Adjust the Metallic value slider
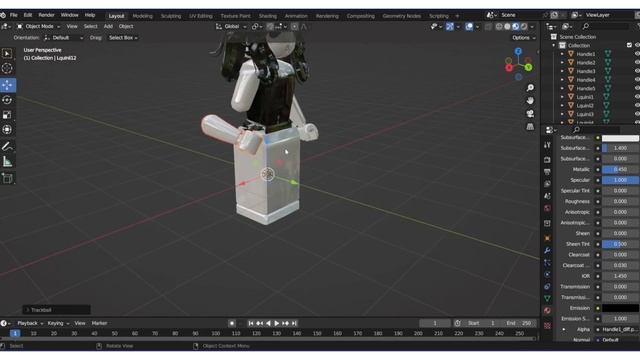 (x=620, y=169)
